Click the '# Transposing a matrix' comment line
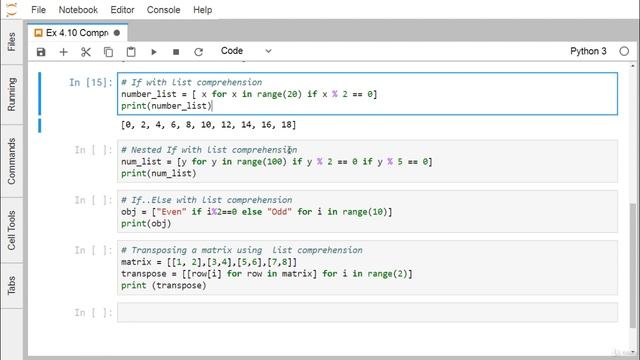640x360 pixels. pyautogui.click(x=242, y=250)
